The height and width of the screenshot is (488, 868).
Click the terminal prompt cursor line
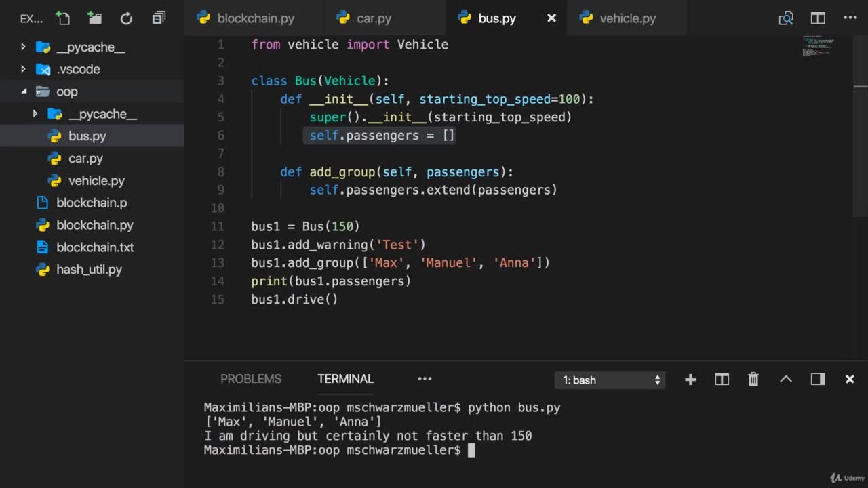pos(339,450)
